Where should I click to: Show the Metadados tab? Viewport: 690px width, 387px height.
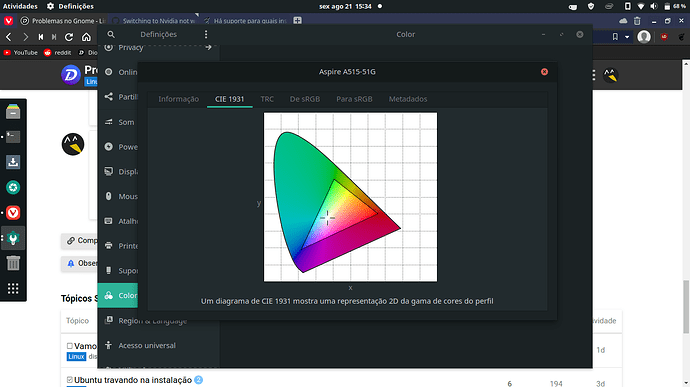pyautogui.click(x=408, y=99)
